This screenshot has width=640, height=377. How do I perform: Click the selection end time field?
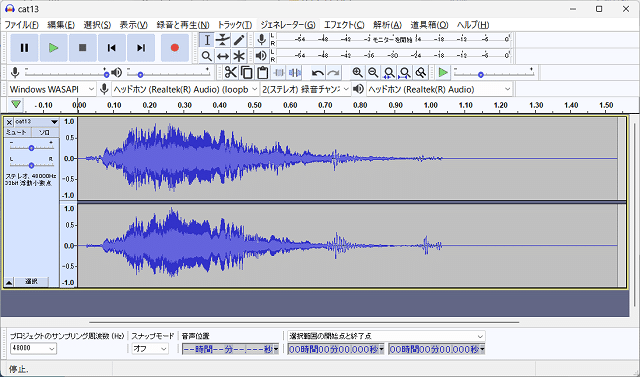(436, 349)
